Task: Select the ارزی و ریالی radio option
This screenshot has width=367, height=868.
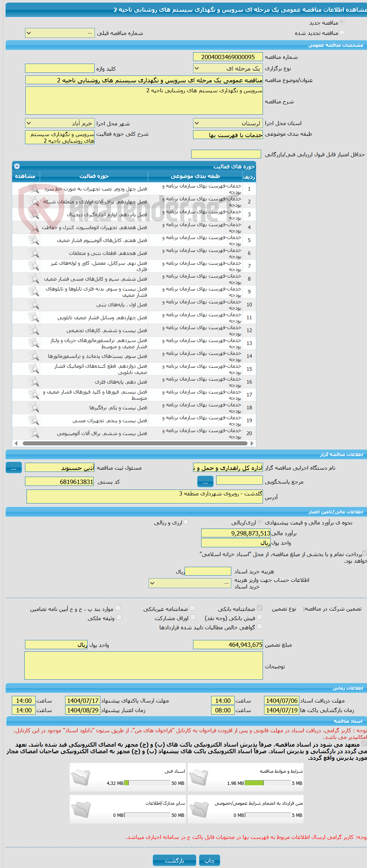Action: click(x=186, y=522)
